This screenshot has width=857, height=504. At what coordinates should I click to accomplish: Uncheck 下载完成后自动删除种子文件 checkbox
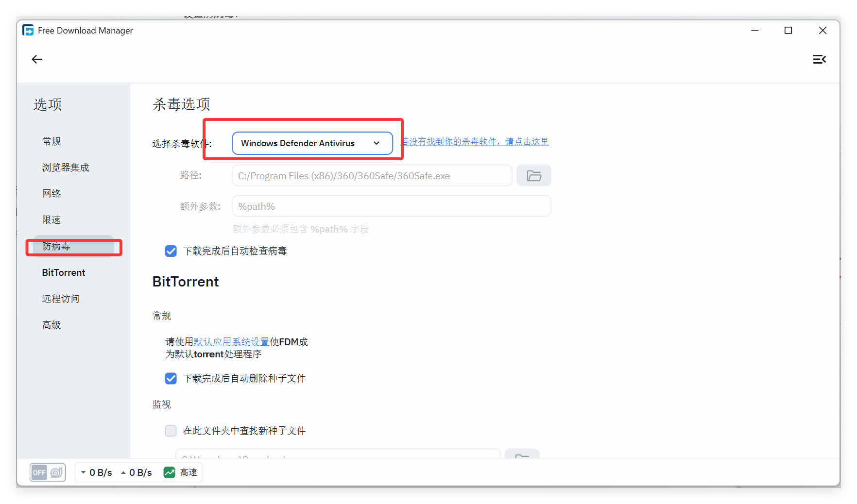171,378
